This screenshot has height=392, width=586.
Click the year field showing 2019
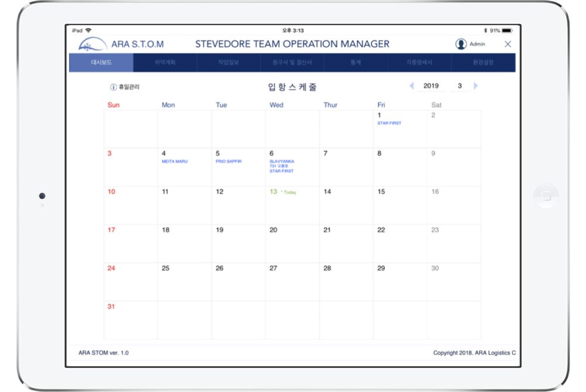click(431, 86)
